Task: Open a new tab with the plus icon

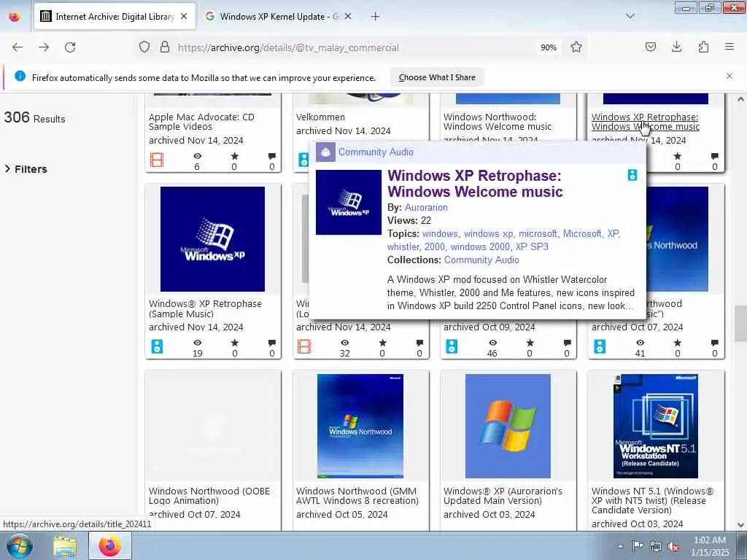Action: (376, 17)
